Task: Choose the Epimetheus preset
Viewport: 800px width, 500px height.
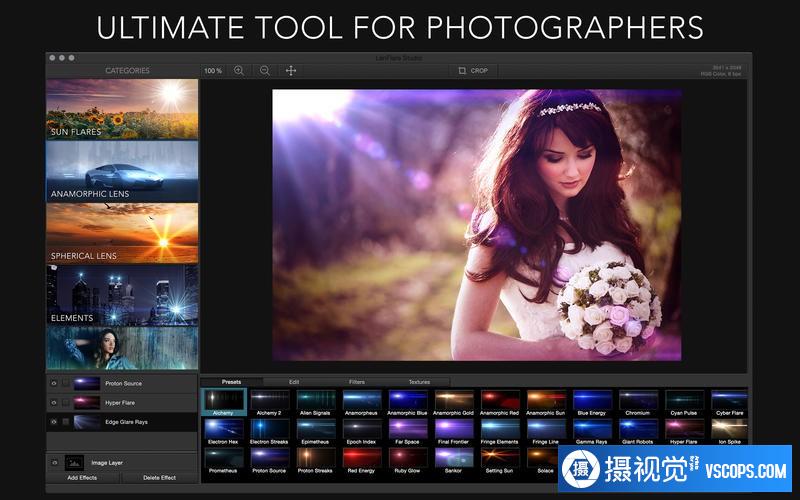Action: 315,432
